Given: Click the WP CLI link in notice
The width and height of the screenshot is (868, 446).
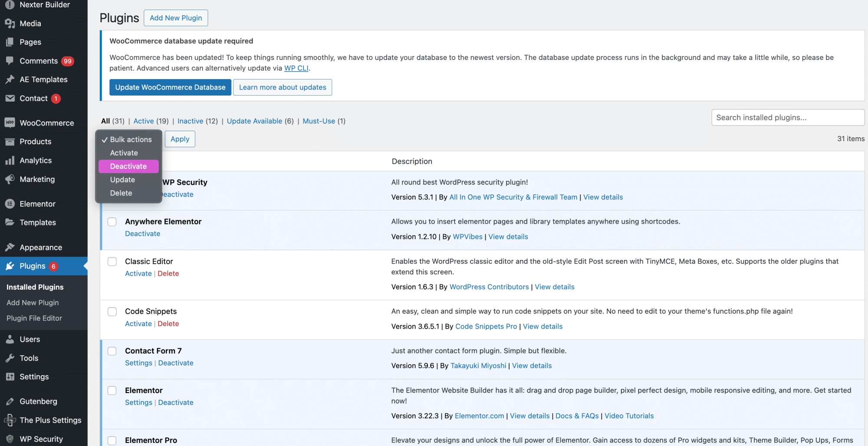Looking at the screenshot, I should coord(296,68).
